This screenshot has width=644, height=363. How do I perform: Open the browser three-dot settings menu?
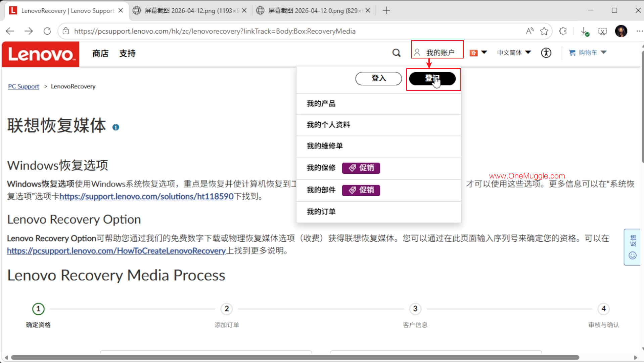click(x=639, y=31)
